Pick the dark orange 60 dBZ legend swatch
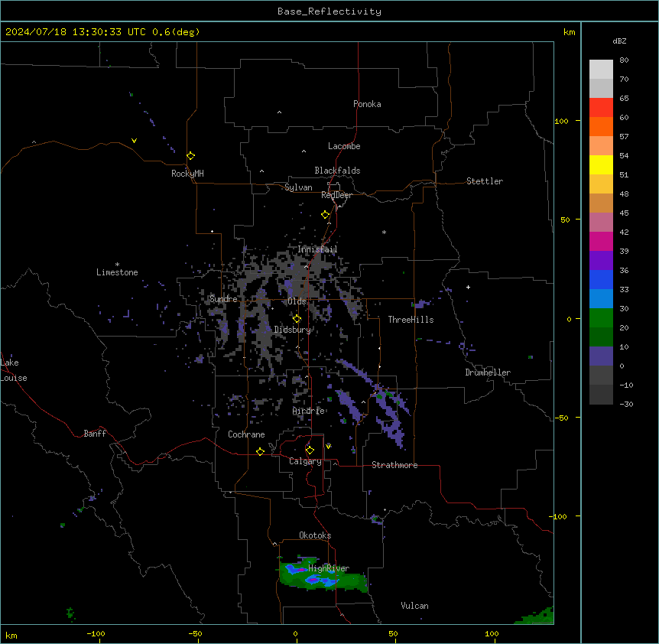Screen dimensions: 659x644 (601, 126)
